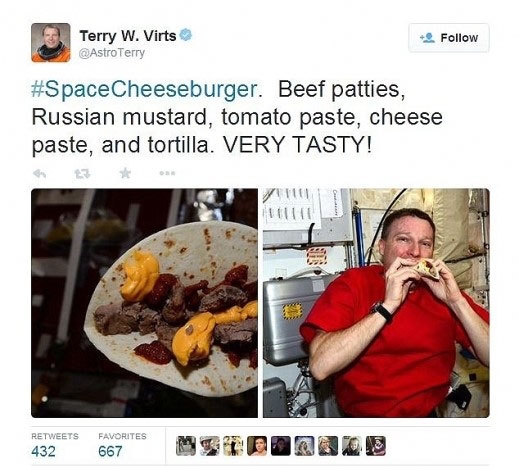Open the Terry W. Virts name link

pyautogui.click(x=128, y=36)
